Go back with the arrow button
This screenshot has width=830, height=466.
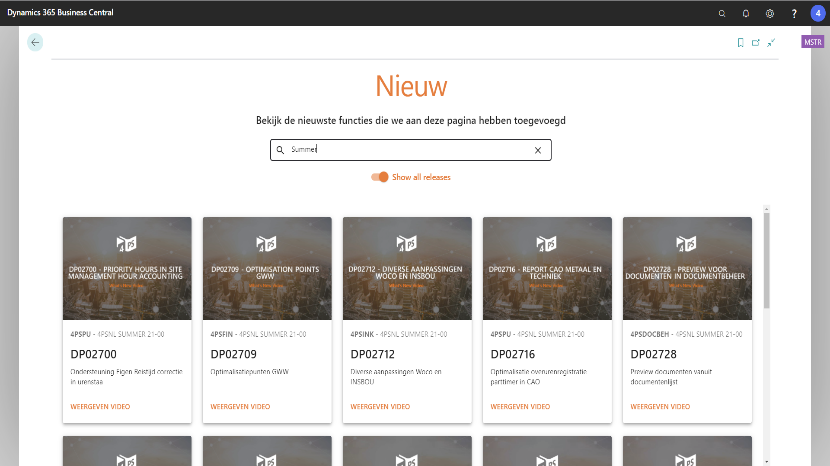click(x=35, y=42)
